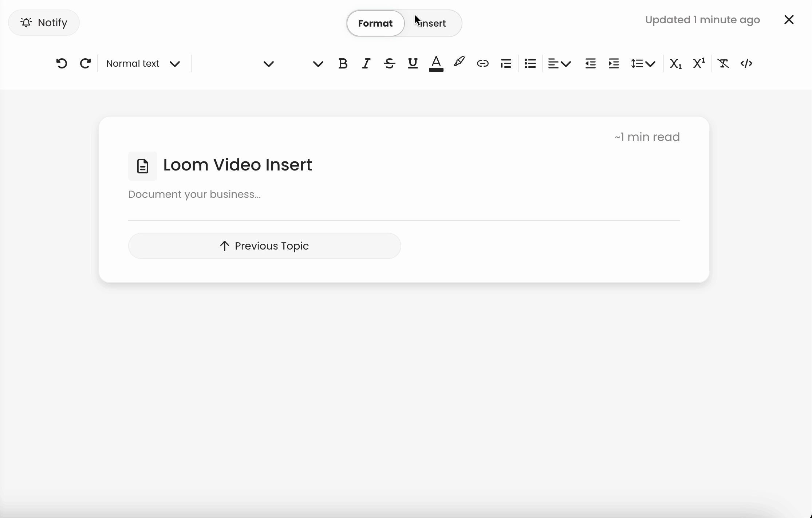Screen dimensions: 812x518
Task: Click the redo arrow icon
Action: 85,63
